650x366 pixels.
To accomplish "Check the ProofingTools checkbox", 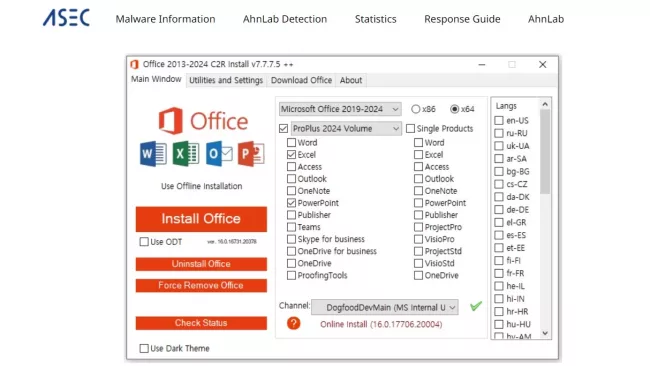I will click(x=291, y=275).
